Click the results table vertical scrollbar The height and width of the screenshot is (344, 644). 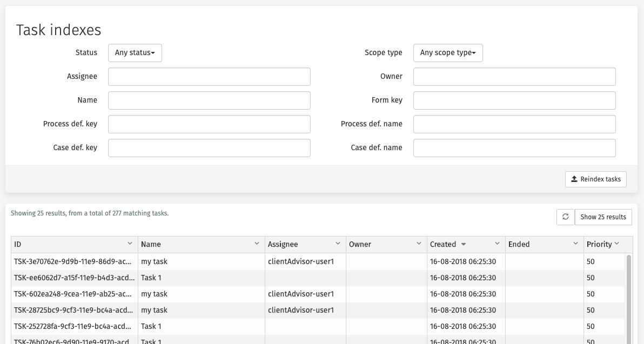pos(628,297)
